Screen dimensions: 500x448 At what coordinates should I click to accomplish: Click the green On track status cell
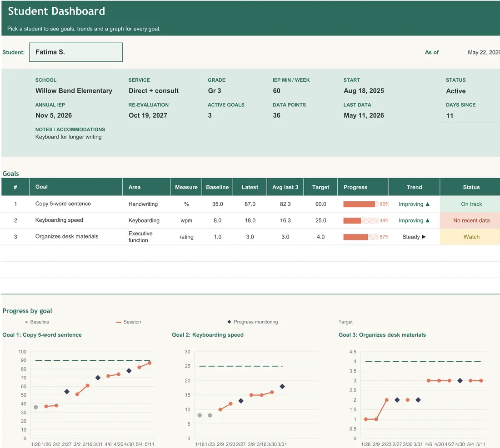coord(471,204)
